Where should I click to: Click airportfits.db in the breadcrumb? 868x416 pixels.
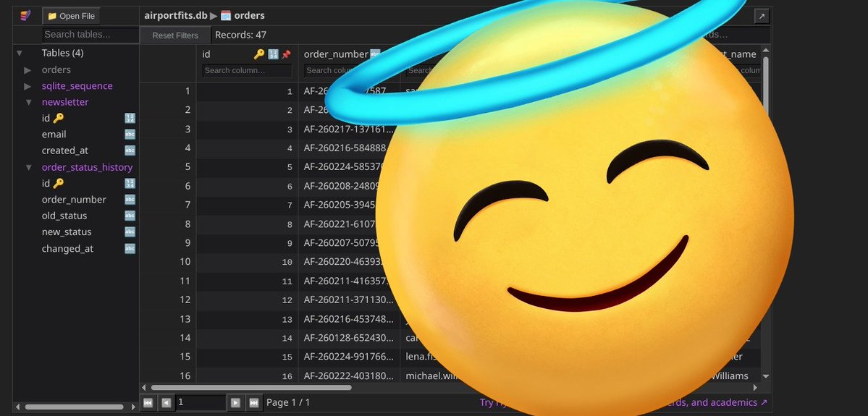pos(175,15)
